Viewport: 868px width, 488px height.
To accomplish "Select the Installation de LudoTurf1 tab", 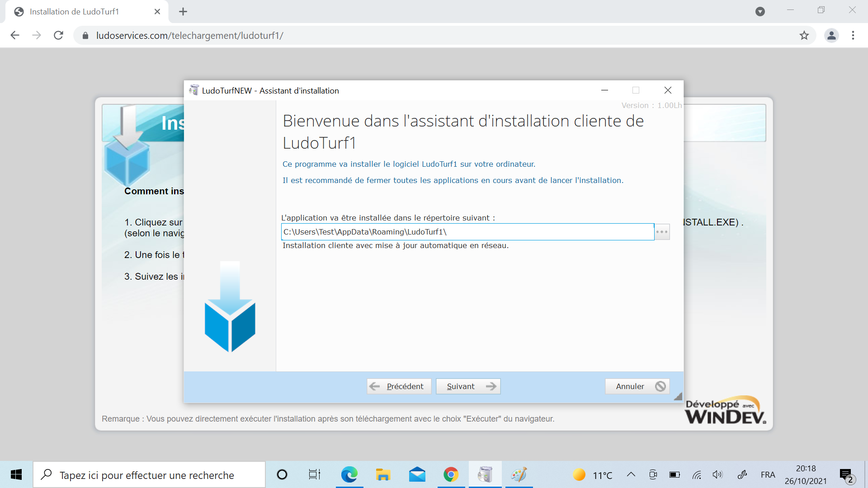I will 87,12.
